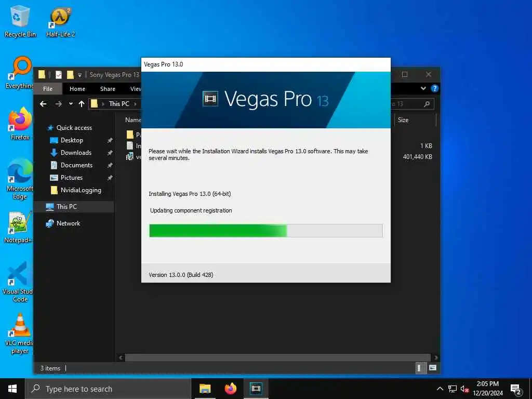Select Network in navigation pane
The image size is (532, 399).
(x=68, y=223)
